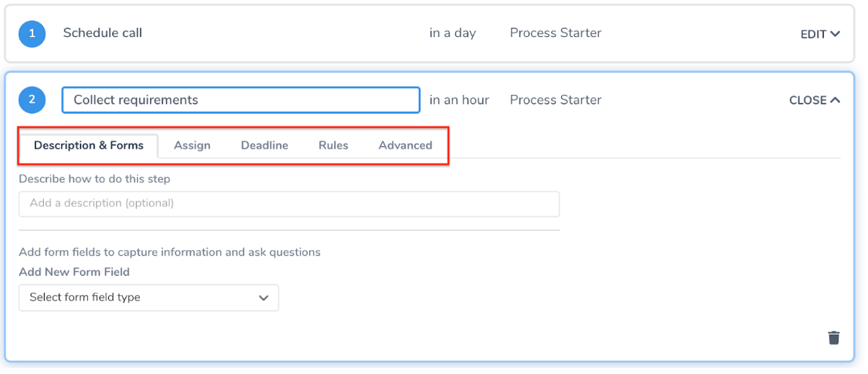Switch to the Assign tab

click(x=192, y=145)
